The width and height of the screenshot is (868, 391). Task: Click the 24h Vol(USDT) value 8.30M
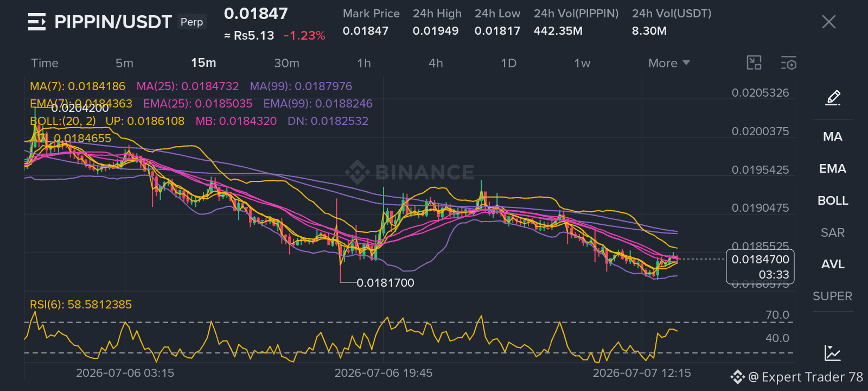[649, 31]
